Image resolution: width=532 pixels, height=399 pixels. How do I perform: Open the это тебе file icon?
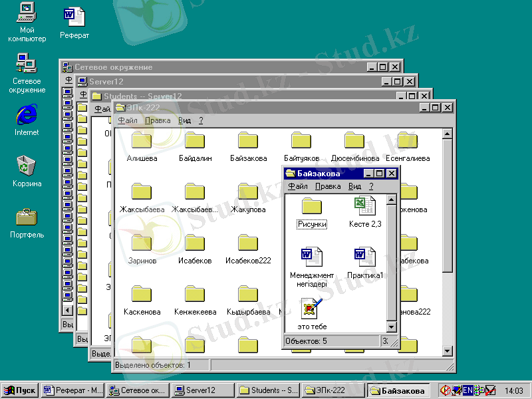point(311,309)
